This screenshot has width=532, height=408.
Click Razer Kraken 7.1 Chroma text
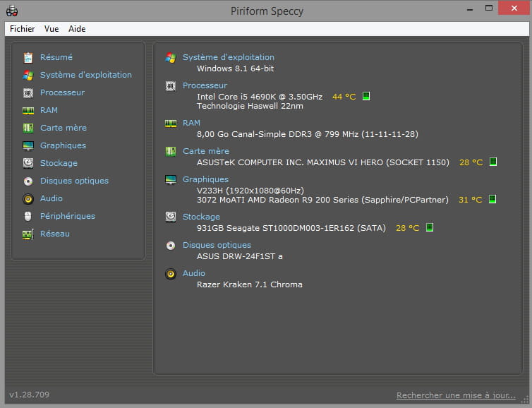(250, 284)
